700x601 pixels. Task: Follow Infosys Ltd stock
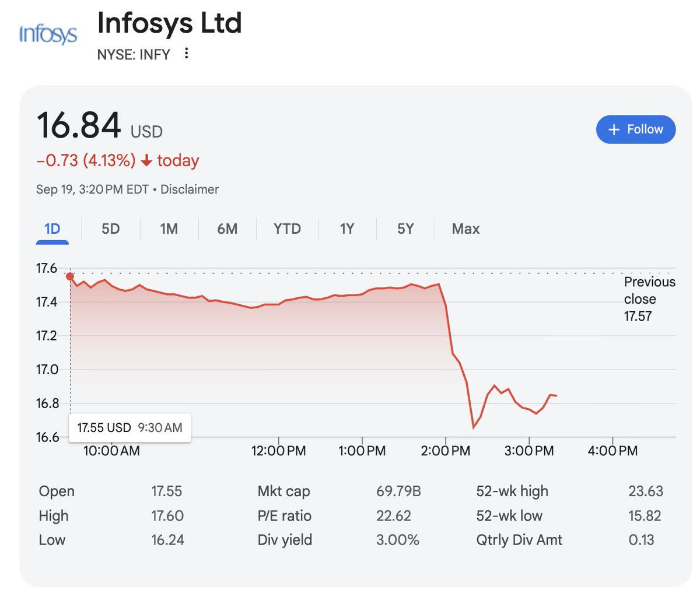(635, 129)
